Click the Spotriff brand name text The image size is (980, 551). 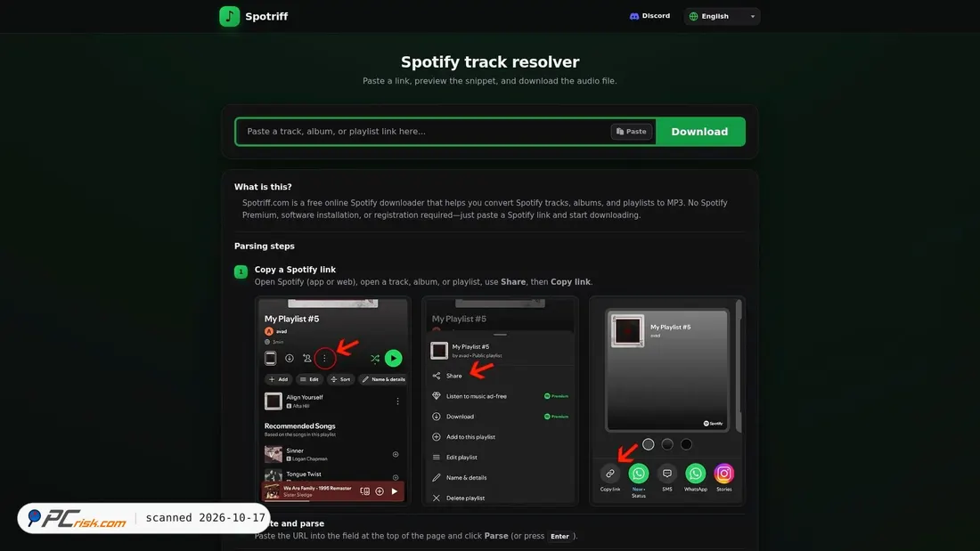pos(266,16)
